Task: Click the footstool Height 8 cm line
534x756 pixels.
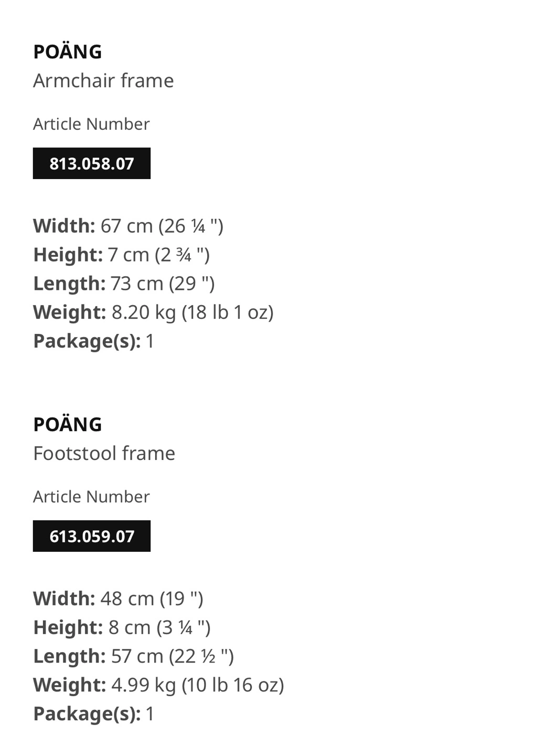Action: click(122, 627)
